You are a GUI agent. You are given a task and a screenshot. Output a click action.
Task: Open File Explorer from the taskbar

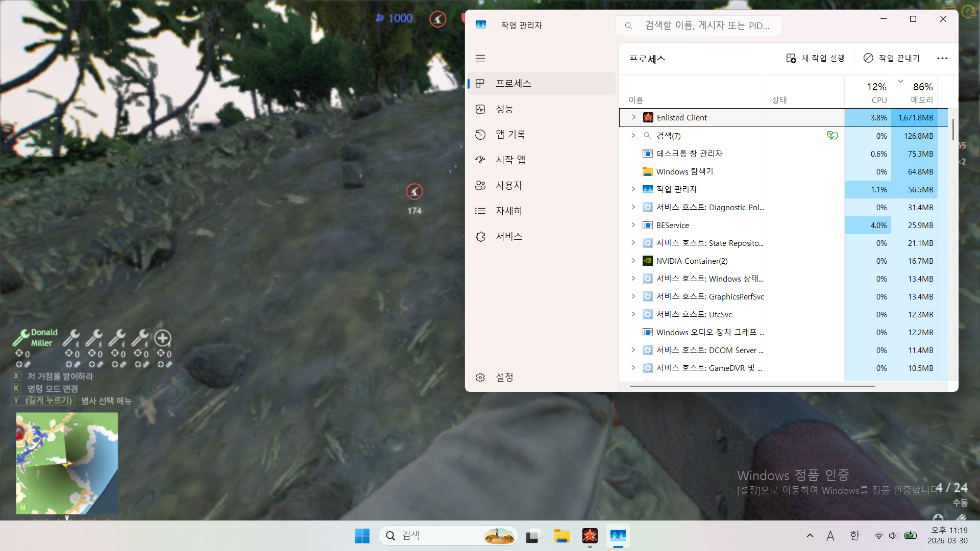(561, 536)
